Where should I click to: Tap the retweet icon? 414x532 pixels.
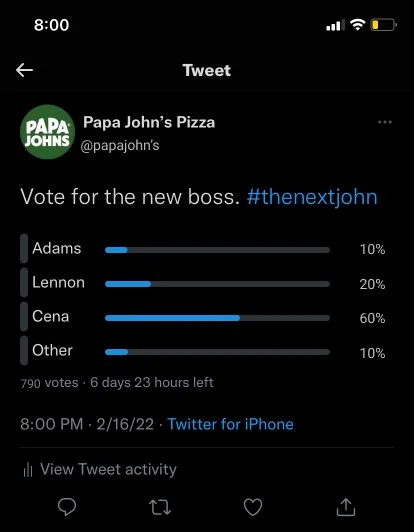click(x=160, y=507)
